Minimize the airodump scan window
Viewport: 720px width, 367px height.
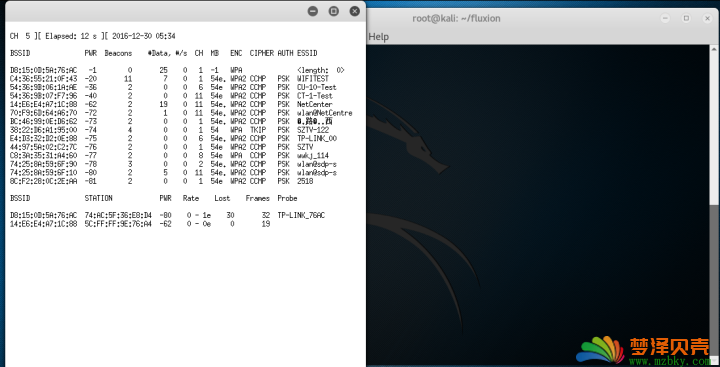313,11
